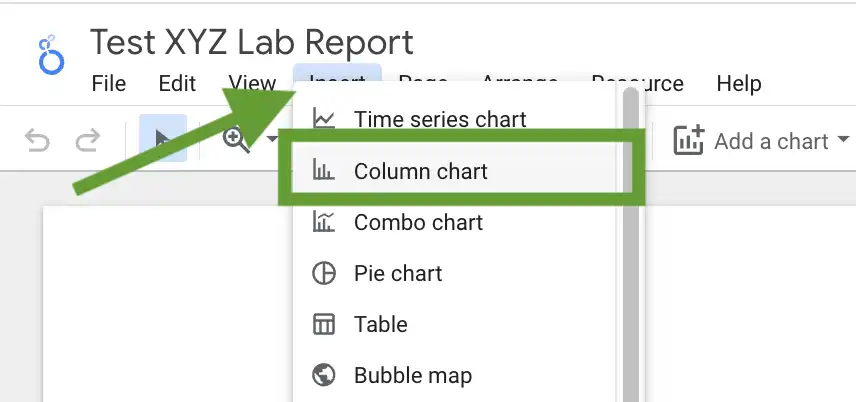The image size is (856, 402).
Task: Expand the Add a chart dropdown arrow
Action: tap(843, 139)
